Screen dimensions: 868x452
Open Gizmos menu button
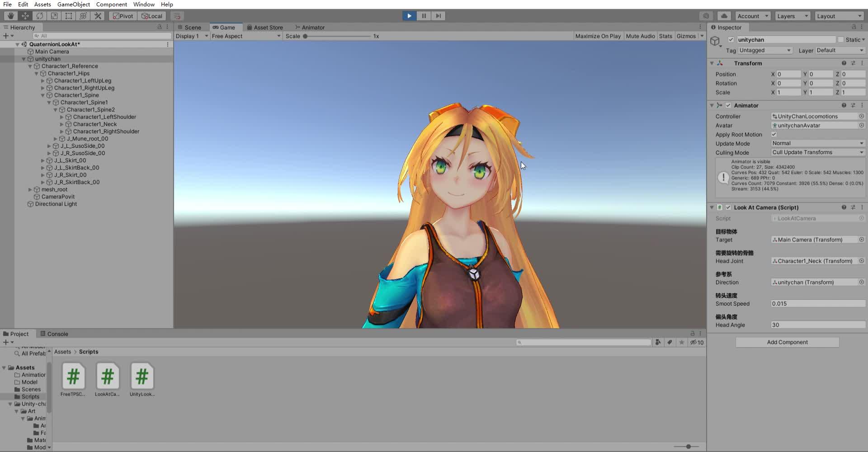click(x=686, y=36)
